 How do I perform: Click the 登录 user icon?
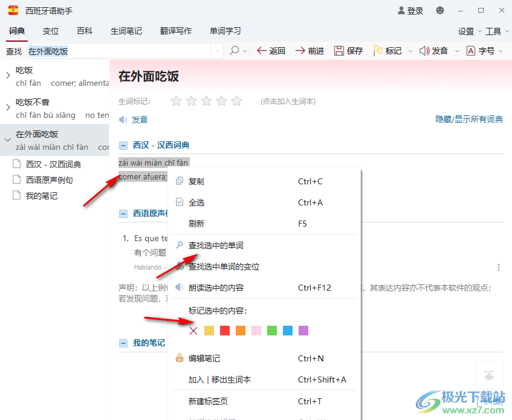pyautogui.click(x=401, y=10)
